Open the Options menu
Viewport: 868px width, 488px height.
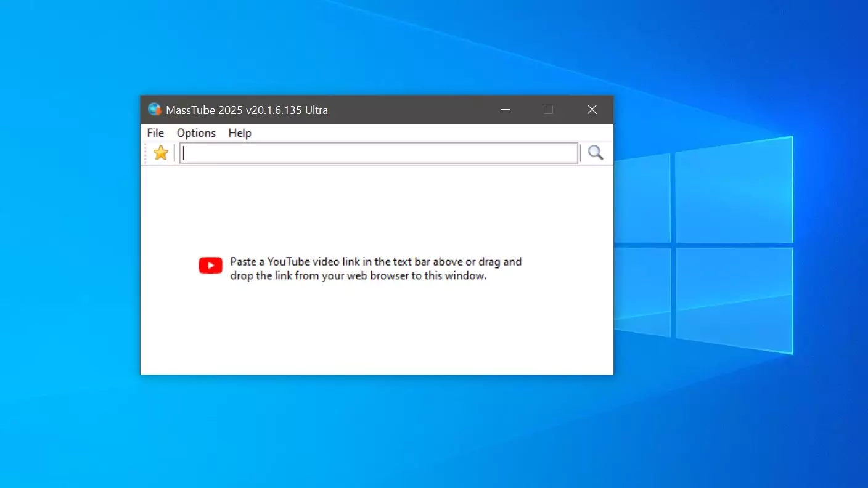[x=196, y=133]
